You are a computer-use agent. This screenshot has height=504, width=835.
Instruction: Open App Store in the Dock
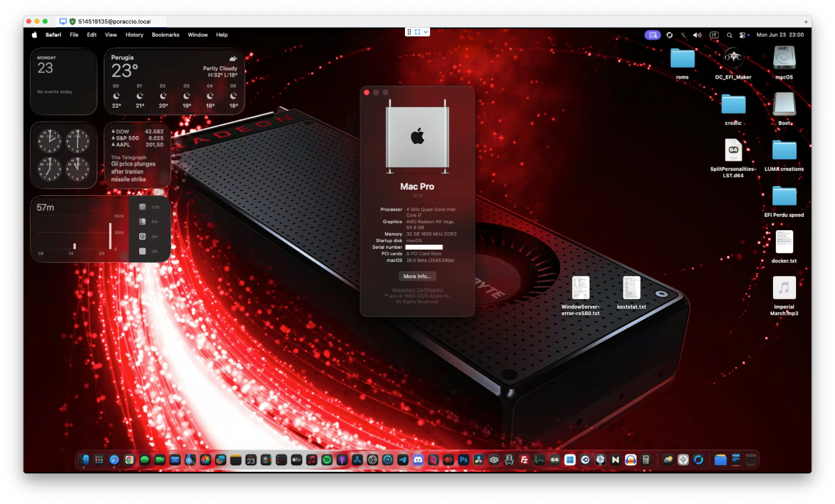[358, 460]
